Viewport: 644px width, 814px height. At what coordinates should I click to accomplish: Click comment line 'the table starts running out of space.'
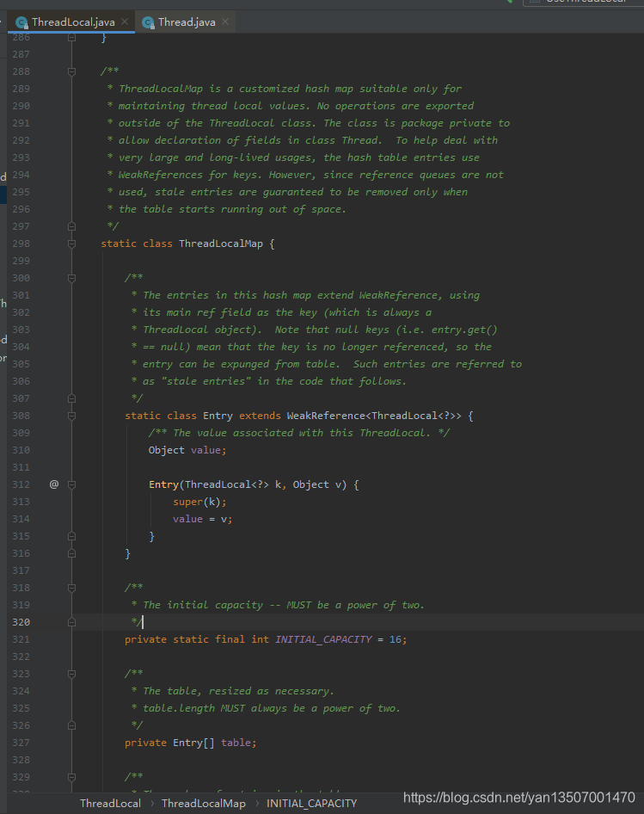[232, 209]
